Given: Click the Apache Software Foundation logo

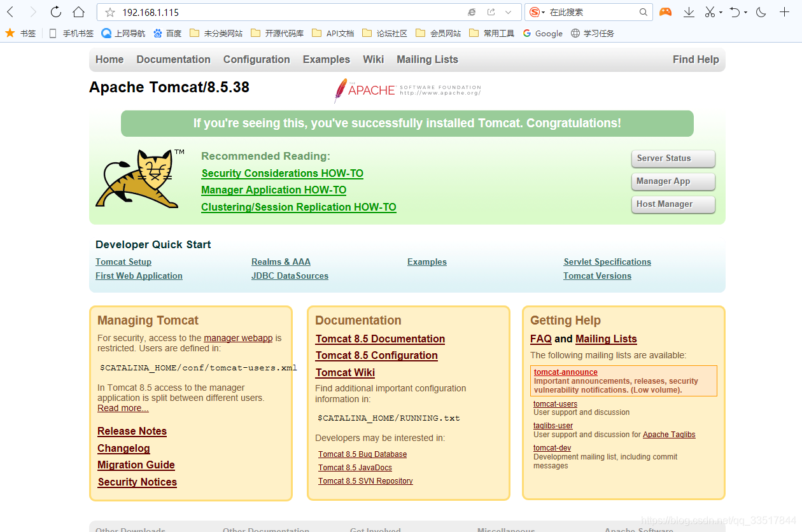Looking at the screenshot, I should 407,90.
